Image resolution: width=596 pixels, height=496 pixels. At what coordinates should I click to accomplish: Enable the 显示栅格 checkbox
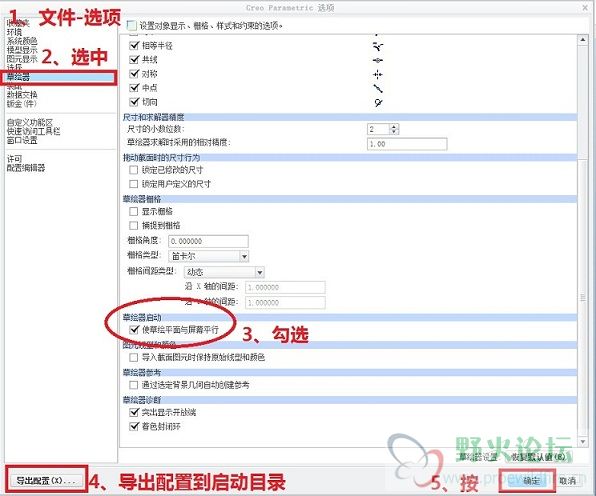(x=133, y=211)
